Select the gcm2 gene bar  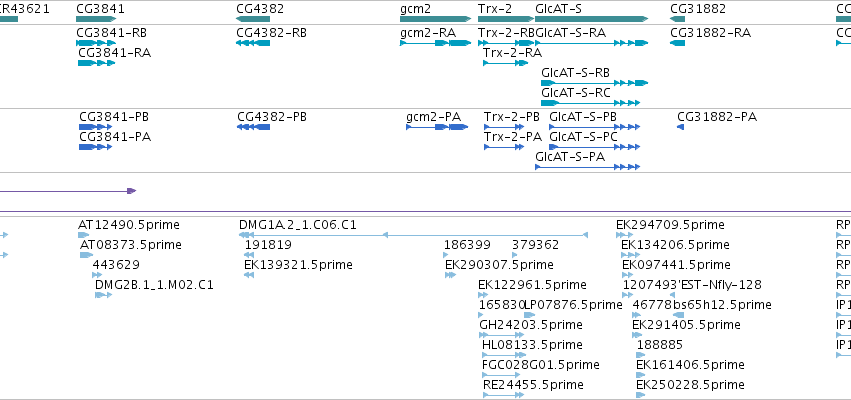pos(435,19)
